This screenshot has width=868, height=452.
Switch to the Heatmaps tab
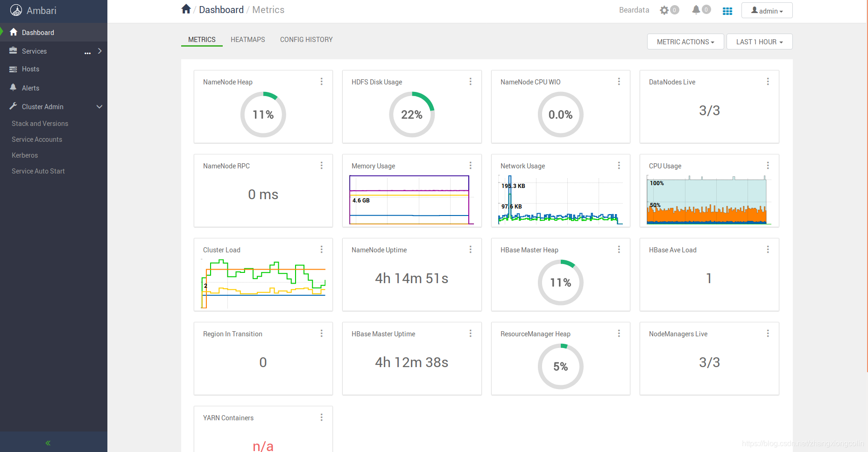[247, 40]
